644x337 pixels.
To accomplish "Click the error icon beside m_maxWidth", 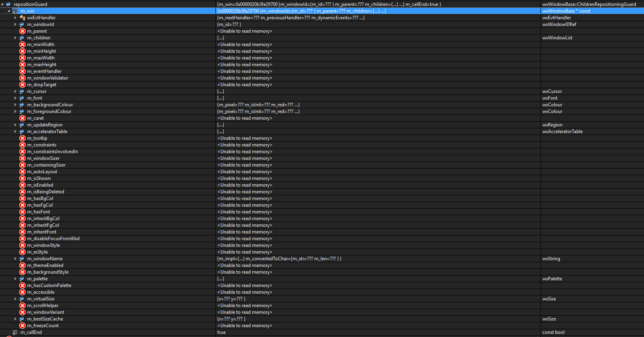I will coord(22,58).
